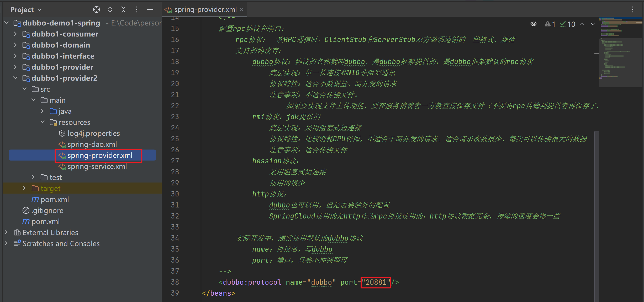Image resolution: width=644 pixels, height=302 pixels.
Task: Open editor tabs options menu
Action: pos(633,10)
